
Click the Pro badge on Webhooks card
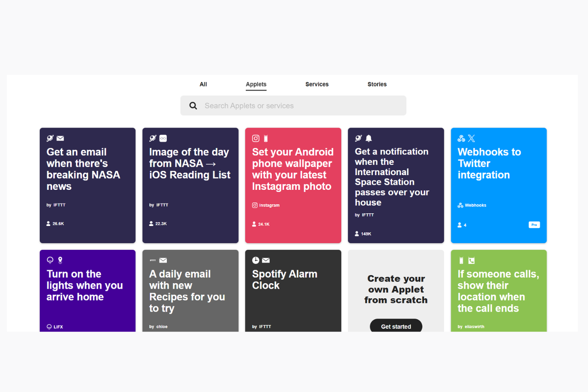pos(534,225)
